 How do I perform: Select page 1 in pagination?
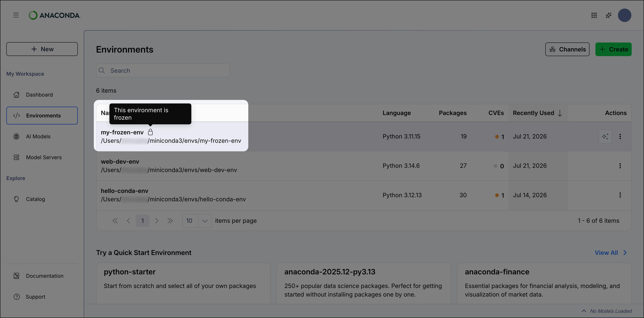point(143,221)
